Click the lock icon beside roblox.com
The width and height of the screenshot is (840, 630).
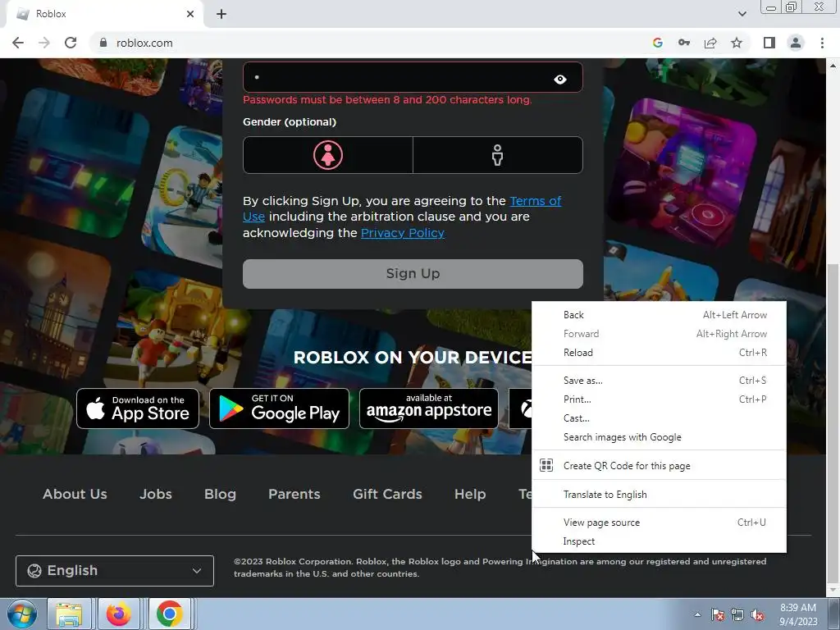(x=103, y=43)
